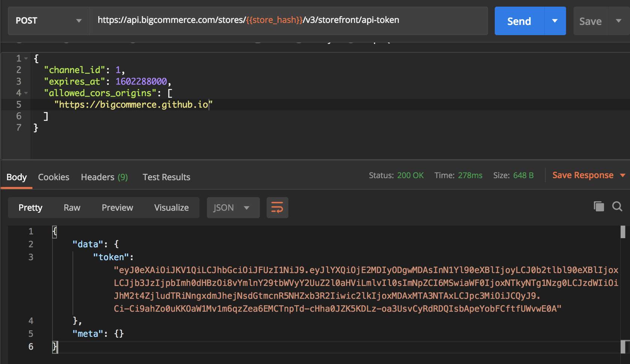Toggle line wrapping beside JSON dropdown
The image size is (630, 364).
277,207
